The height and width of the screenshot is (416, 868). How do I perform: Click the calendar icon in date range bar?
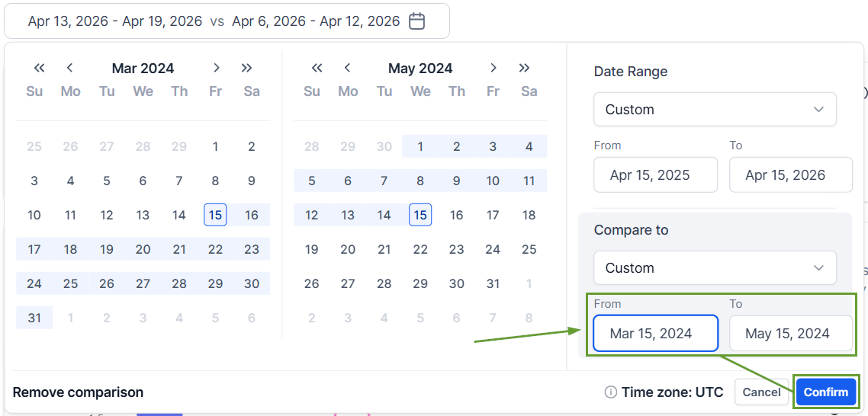[x=416, y=21]
